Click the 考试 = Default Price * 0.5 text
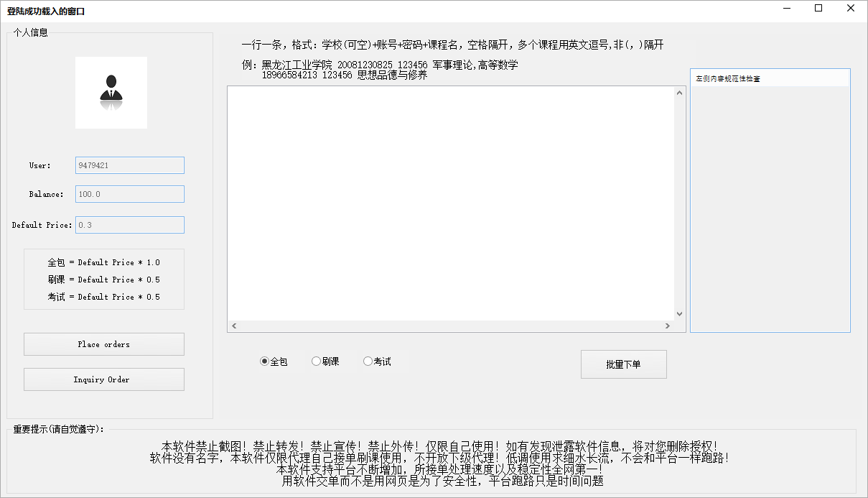This screenshot has height=498, width=868. [104, 297]
